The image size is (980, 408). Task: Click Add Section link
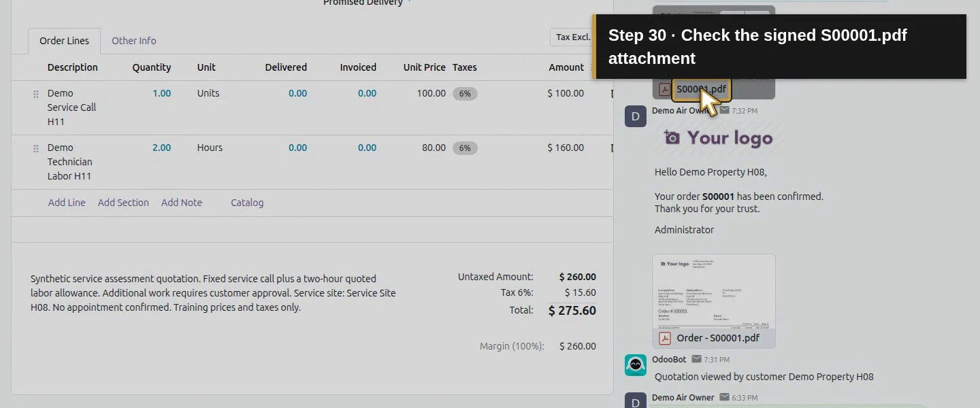tap(123, 203)
